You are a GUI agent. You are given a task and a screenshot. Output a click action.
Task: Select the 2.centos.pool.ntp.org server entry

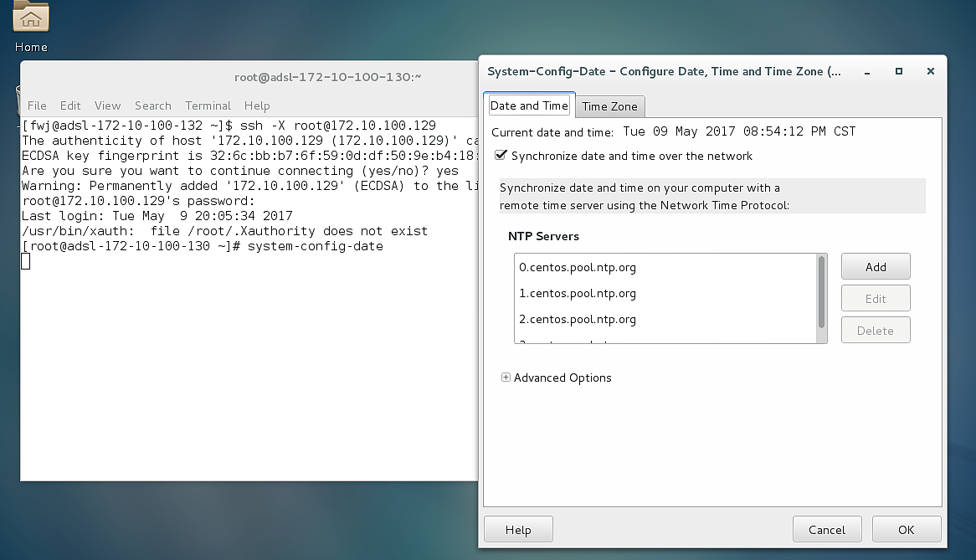coord(578,319)
